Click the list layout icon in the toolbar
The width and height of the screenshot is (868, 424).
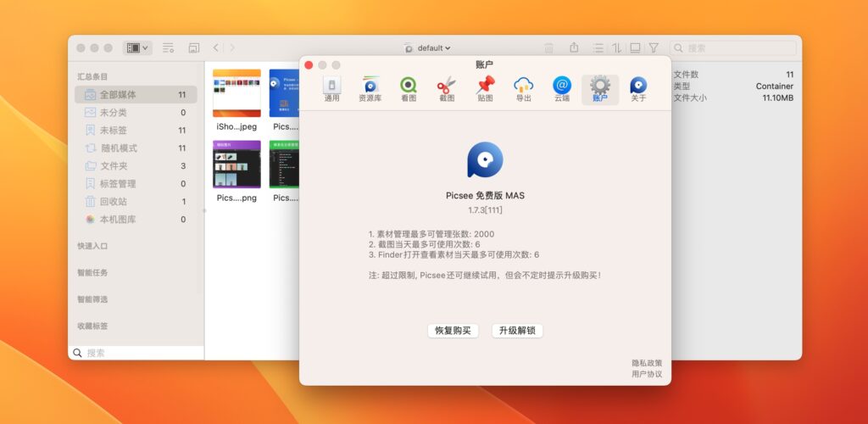point(598,48)
